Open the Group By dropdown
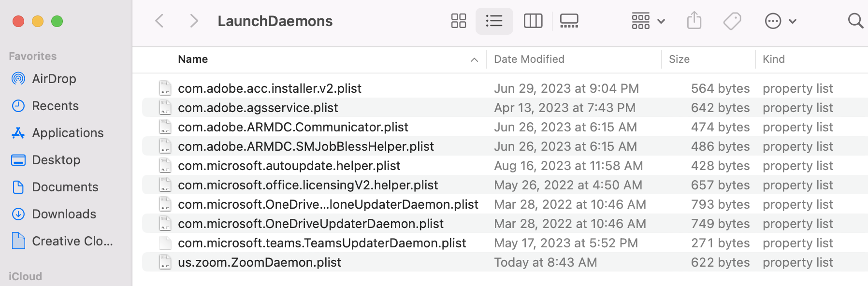This screenshot has width=868, height=286. [648, 21]
